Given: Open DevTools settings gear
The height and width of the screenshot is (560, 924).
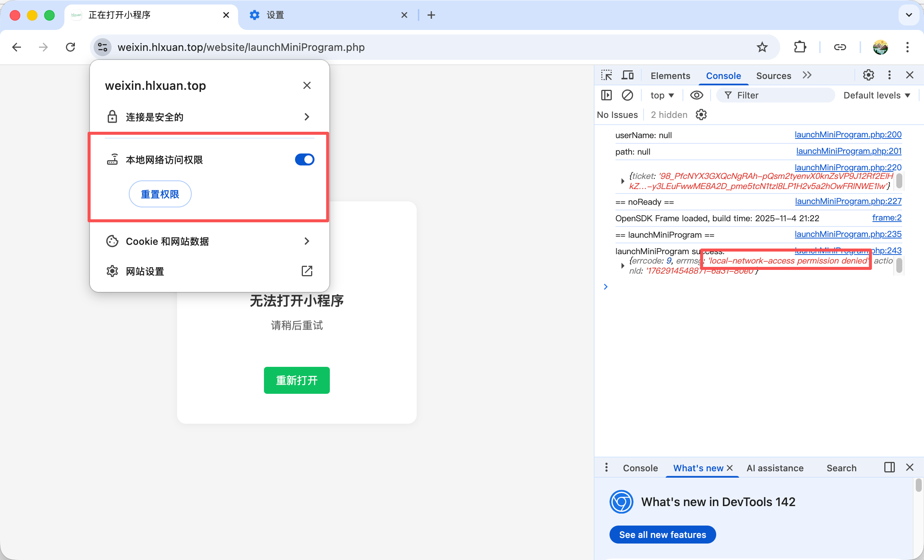Looking at the screenshot, I should coord(868,75).
